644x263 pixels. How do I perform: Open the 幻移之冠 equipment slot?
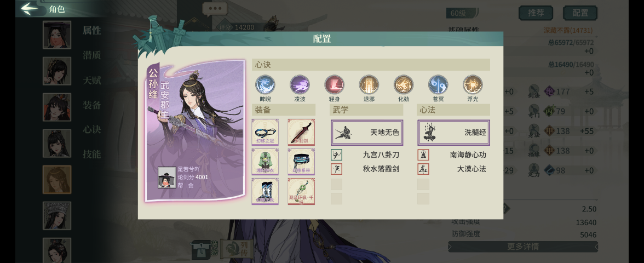[265, 133]
